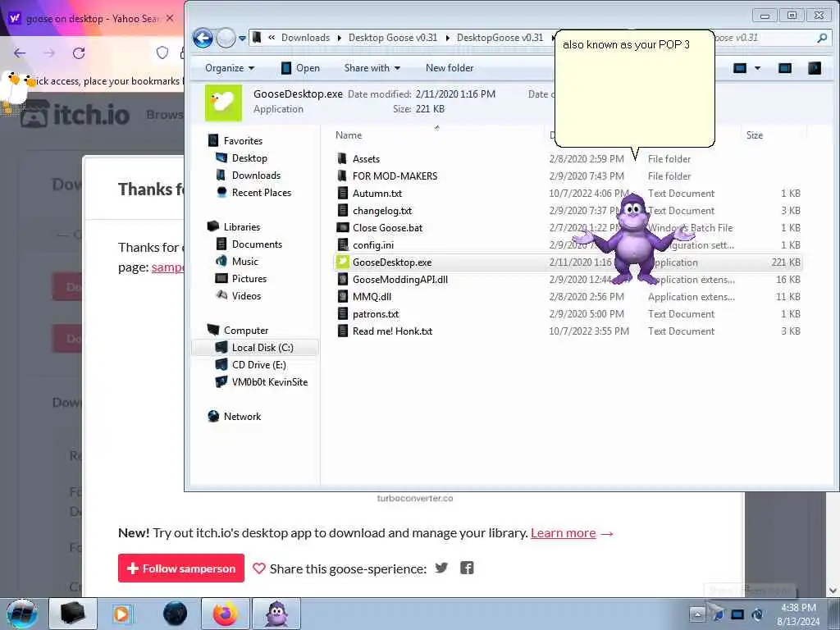Click the GooseDesktop.exe details pane thumbnail

click(x=223, y=103)
